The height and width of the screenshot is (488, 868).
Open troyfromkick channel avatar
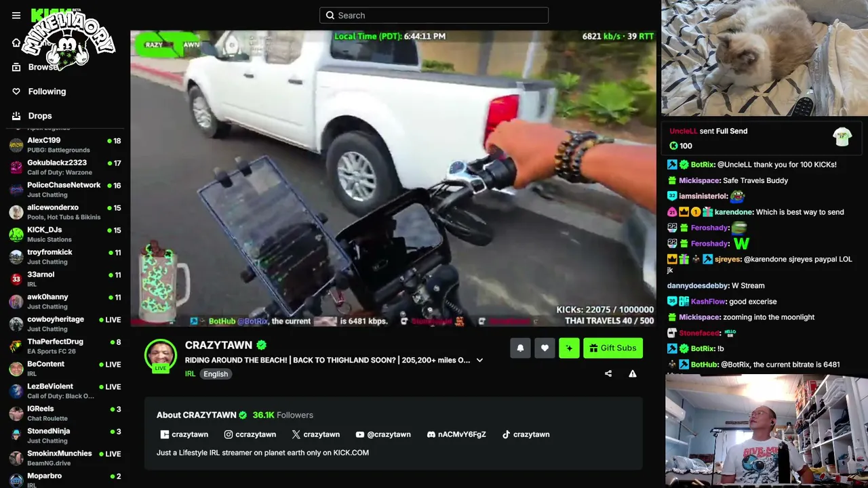[16, 257]
